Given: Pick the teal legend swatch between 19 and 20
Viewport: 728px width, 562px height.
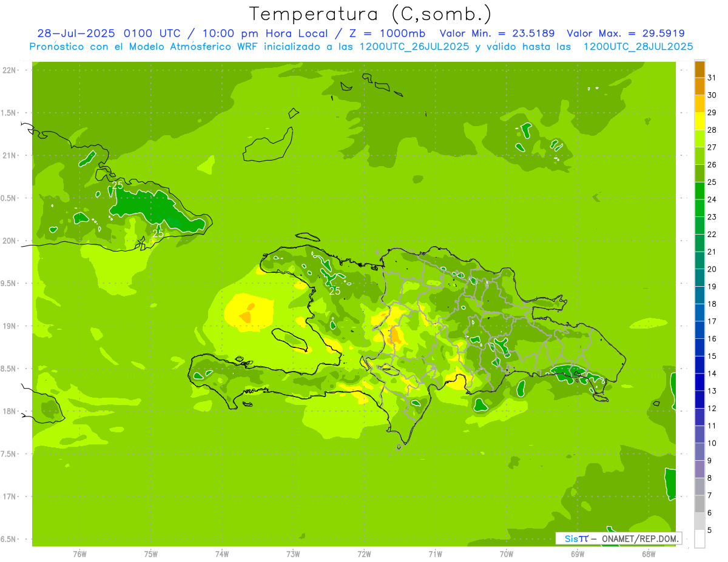Looking at the screenshot, I should pos(699,278).
